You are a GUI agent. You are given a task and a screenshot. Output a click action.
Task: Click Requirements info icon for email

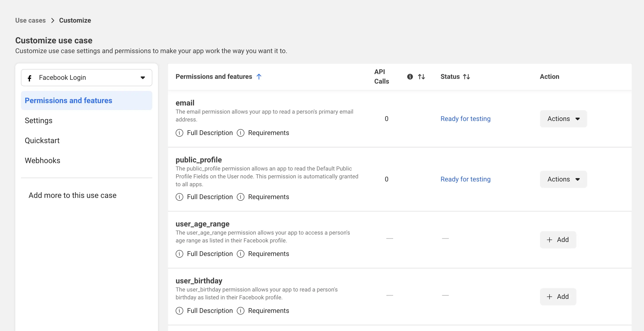click(x=241, y=133)
